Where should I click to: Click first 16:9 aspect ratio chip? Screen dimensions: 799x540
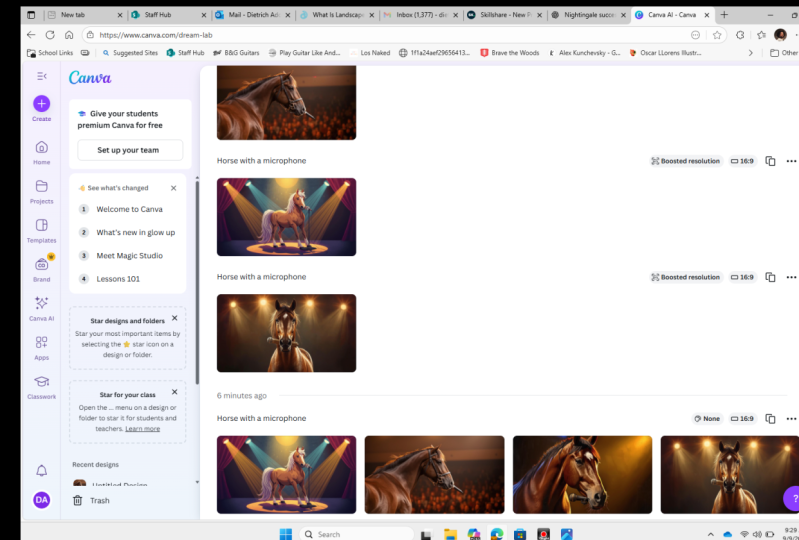[x=742, y=161]
